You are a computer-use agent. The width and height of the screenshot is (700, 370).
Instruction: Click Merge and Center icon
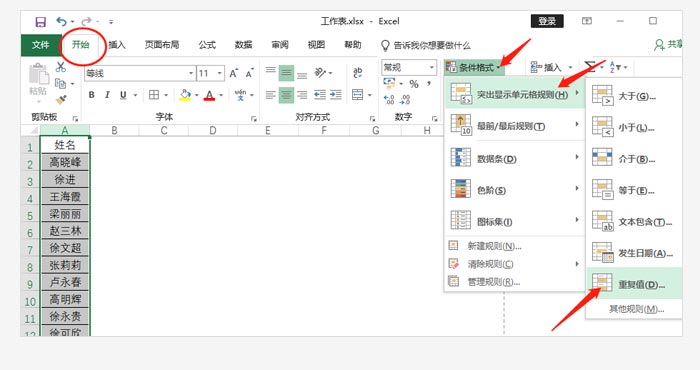point(358,95)
